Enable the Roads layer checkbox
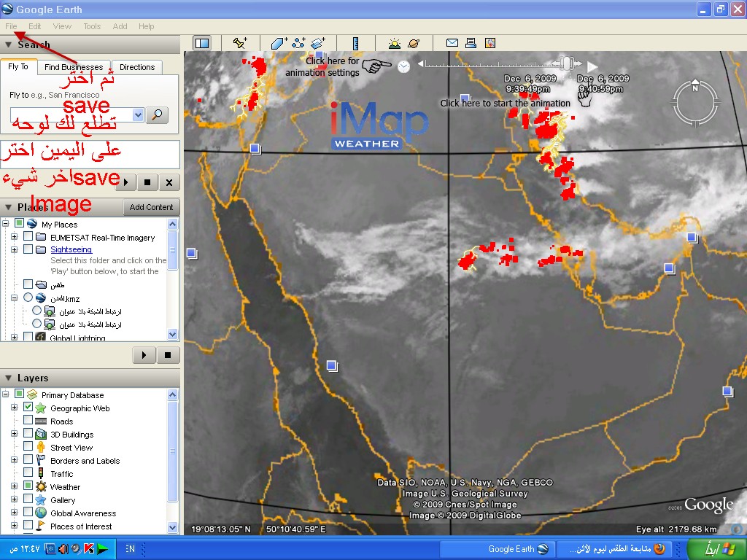This screenshot has width=747, height=560. [x=28, y=420]
